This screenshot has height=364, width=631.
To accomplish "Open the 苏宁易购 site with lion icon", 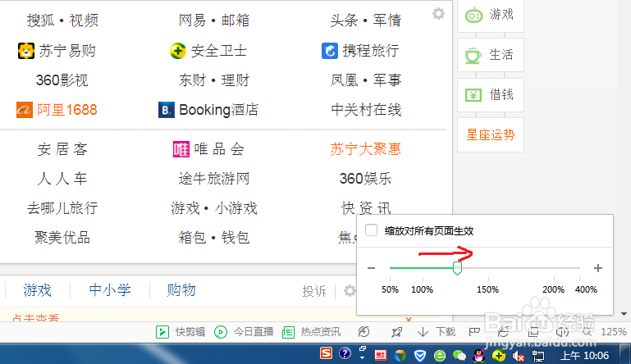I will [x=57, y=51].
